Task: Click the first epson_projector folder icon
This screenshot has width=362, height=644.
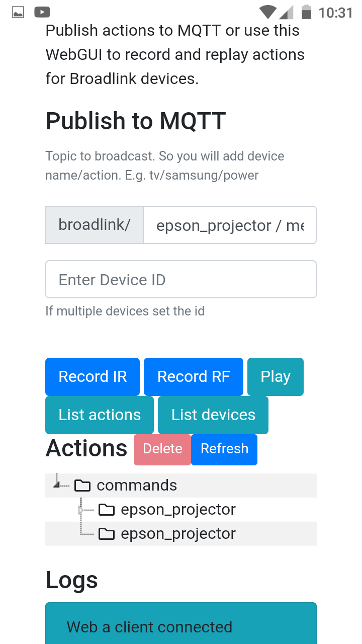Action: pyautogui.click(x=107, y=510)
